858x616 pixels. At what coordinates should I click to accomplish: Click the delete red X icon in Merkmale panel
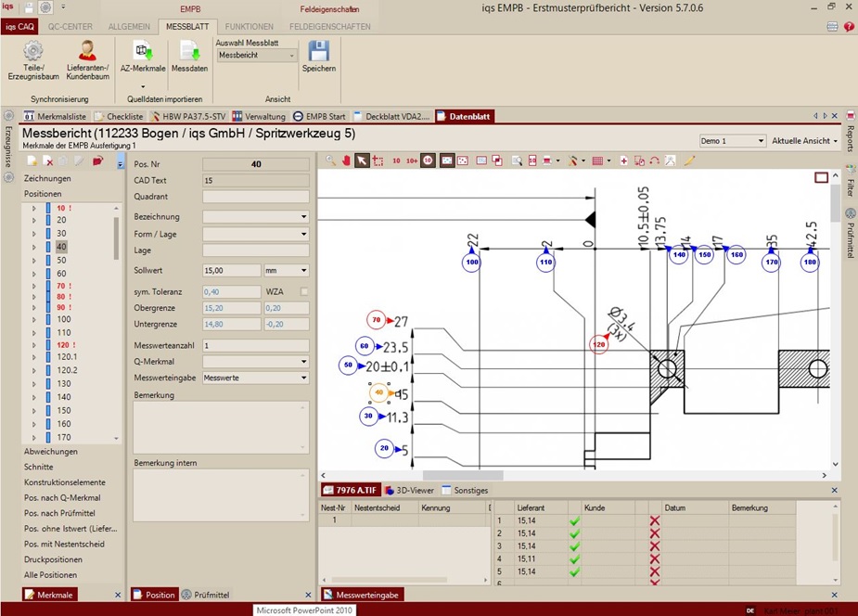click(48, 160)
